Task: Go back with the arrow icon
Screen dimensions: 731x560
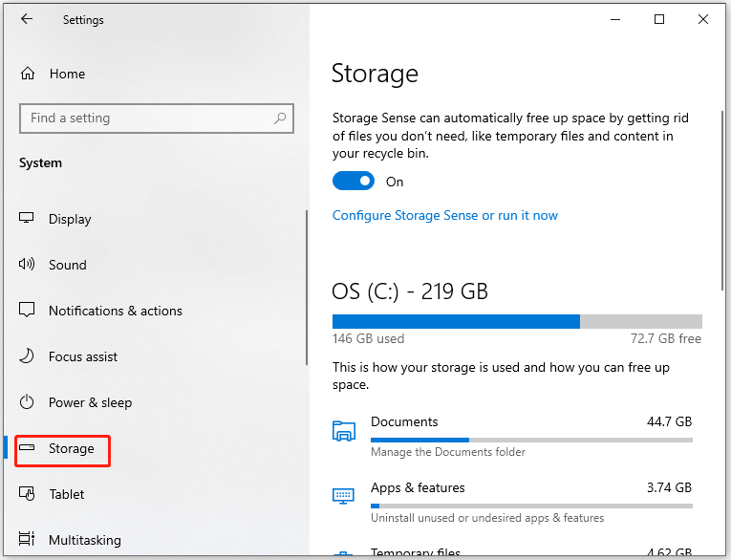Action: pyautogui.click(x=27, y=19)
